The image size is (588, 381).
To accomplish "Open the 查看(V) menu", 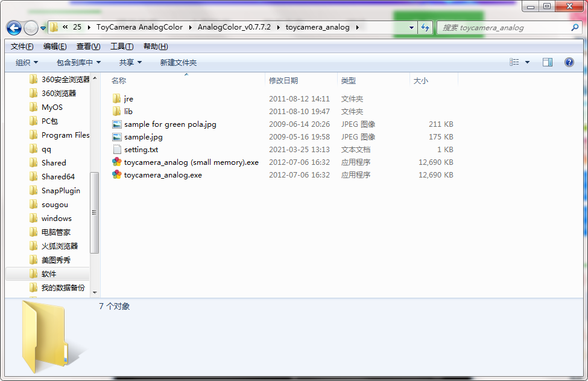I will point(88,46).
